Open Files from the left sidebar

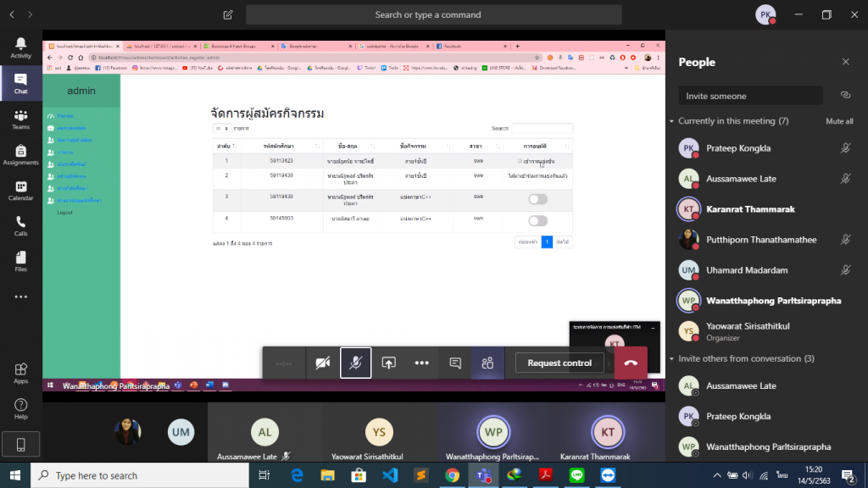pyautogui.click(x=20, y=262)
